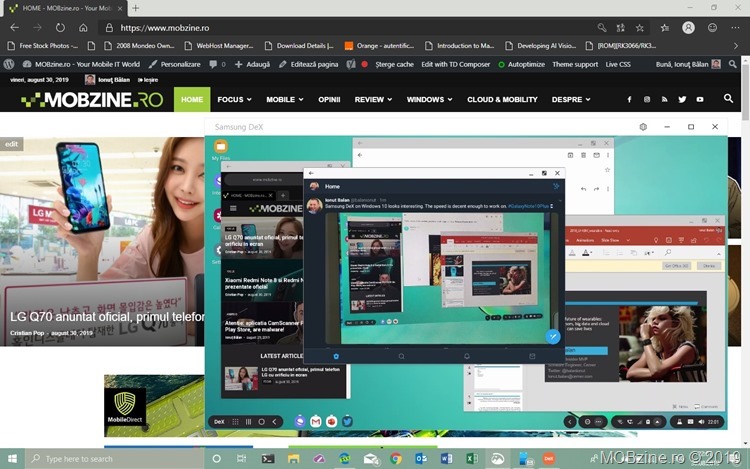Tap the DeX back chevron in taskbar
The width and height of the screenshot is (750, 469).
(274, 422)
